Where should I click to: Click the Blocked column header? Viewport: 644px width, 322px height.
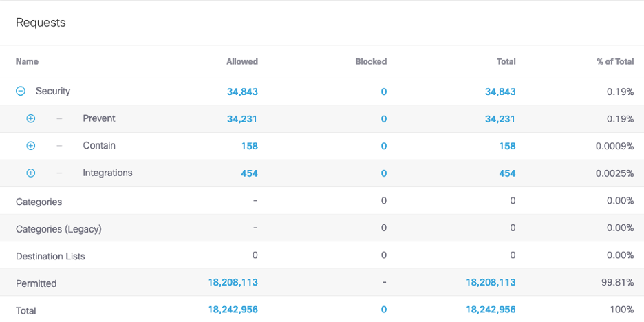point(371,62)
